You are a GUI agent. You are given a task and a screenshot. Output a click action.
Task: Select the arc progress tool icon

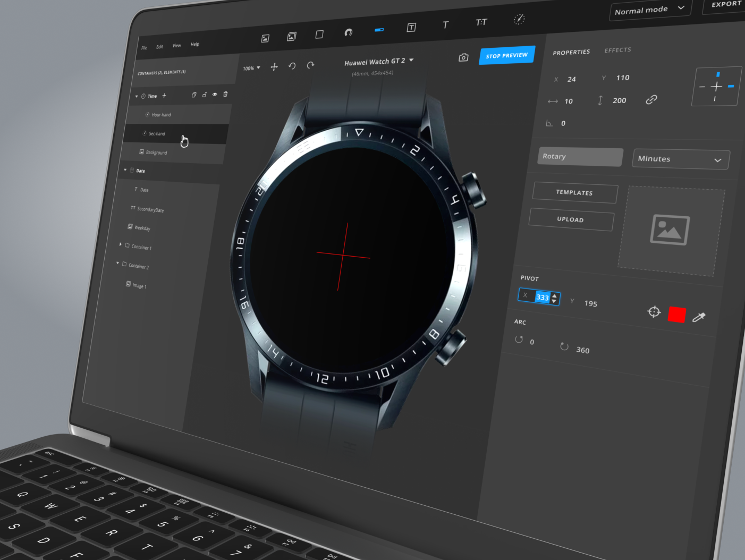click(x=349, y=32)
